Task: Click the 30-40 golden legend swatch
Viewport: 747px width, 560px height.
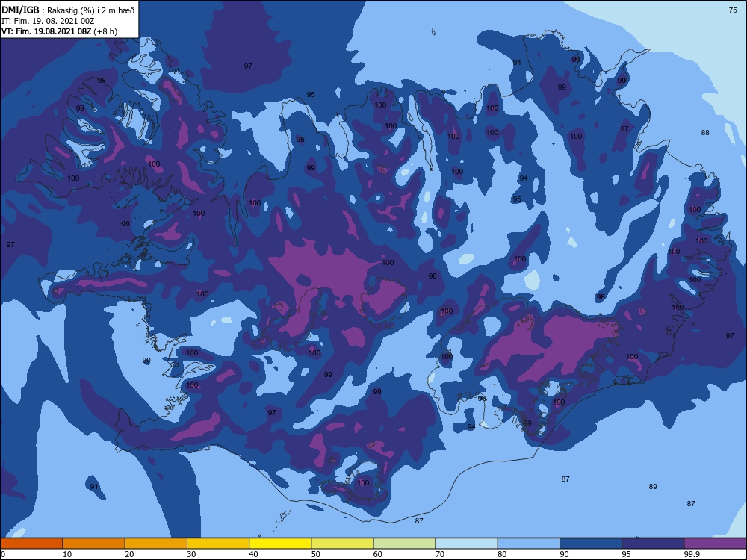Action: click(218, 544)
